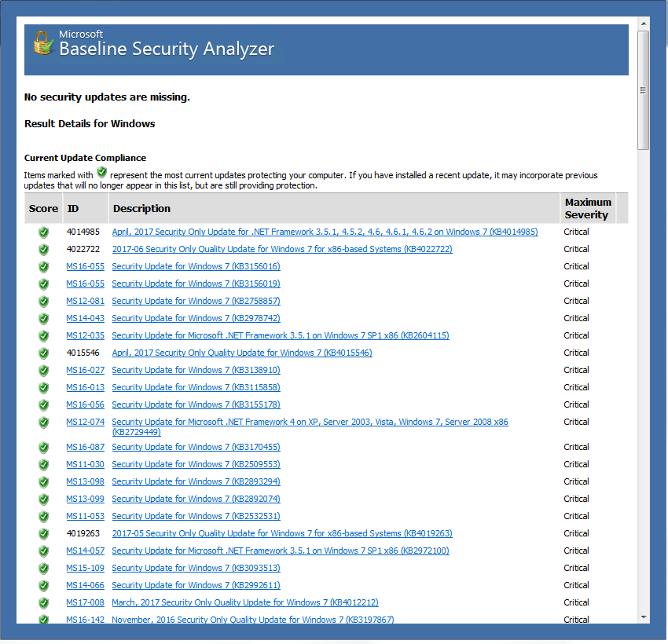Open the MS15-109 bulletin ID link

(85, 569)
